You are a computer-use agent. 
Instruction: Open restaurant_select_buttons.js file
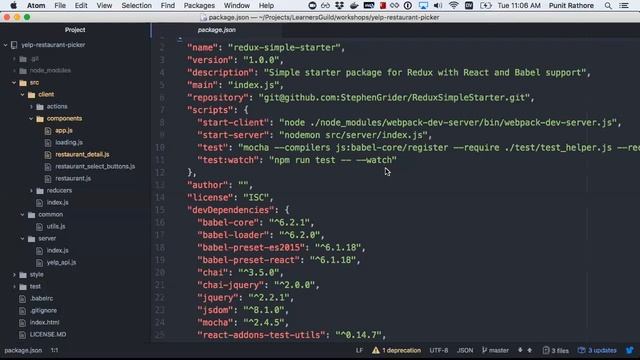(95, 167)
